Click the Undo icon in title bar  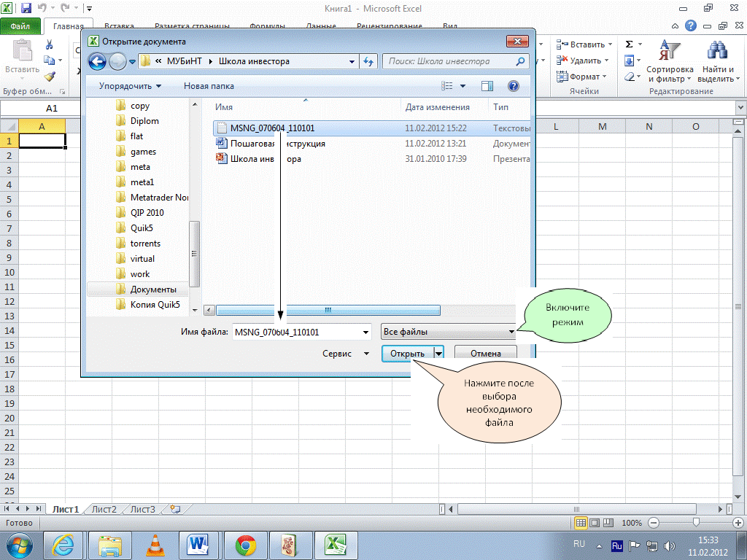coord(42,8)
